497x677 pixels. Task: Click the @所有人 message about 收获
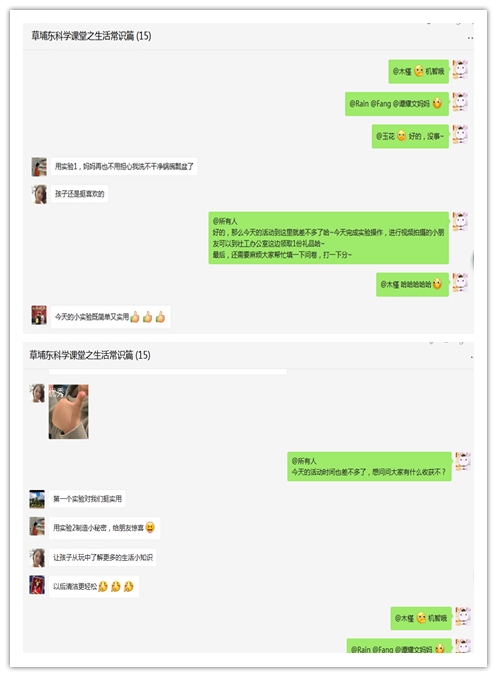(x=369, y=467)
